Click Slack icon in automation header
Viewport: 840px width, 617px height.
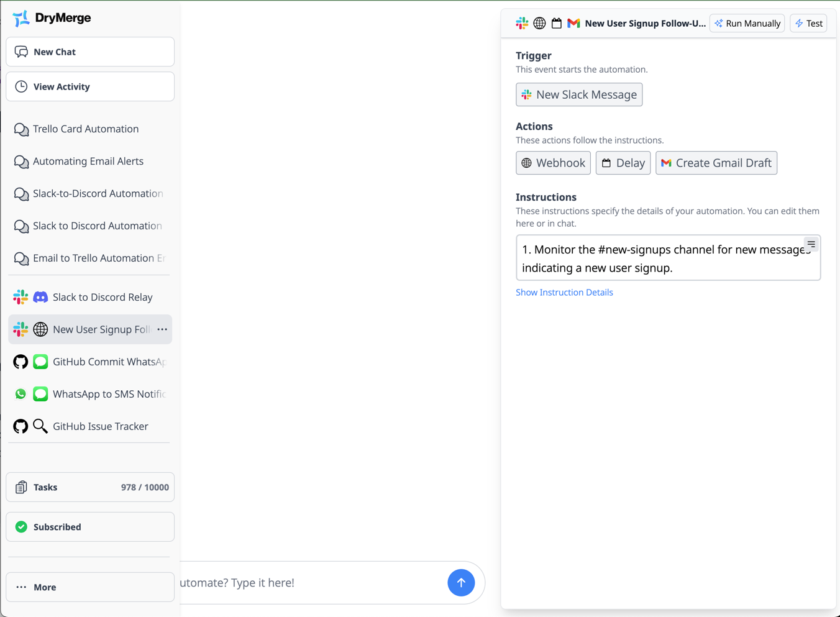522,23
